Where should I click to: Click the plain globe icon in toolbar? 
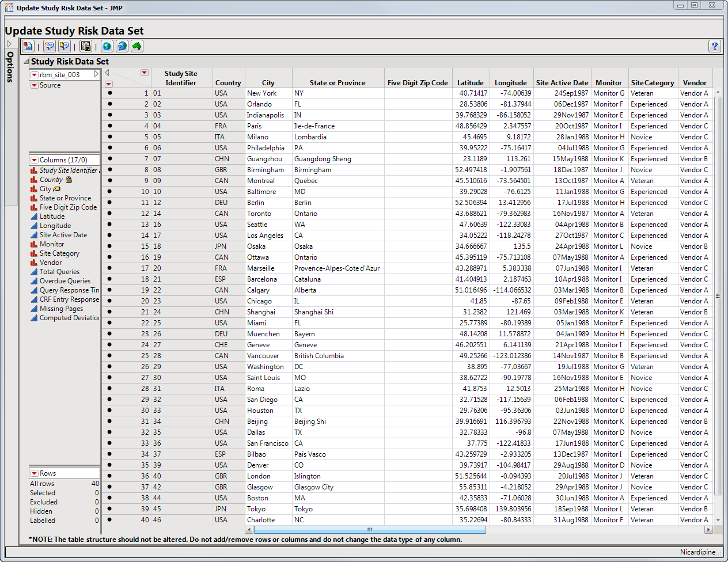pyautogui.click(x=107, y=47)
